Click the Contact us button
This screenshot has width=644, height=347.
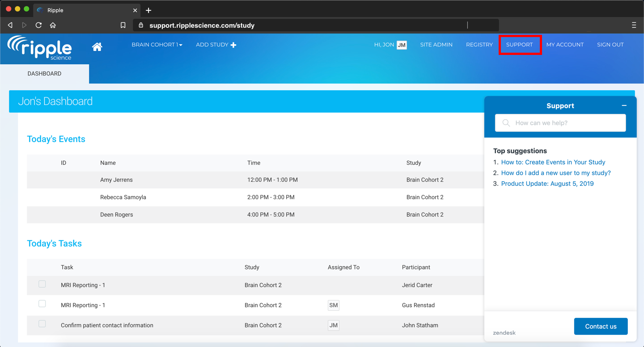pos(601,326)
